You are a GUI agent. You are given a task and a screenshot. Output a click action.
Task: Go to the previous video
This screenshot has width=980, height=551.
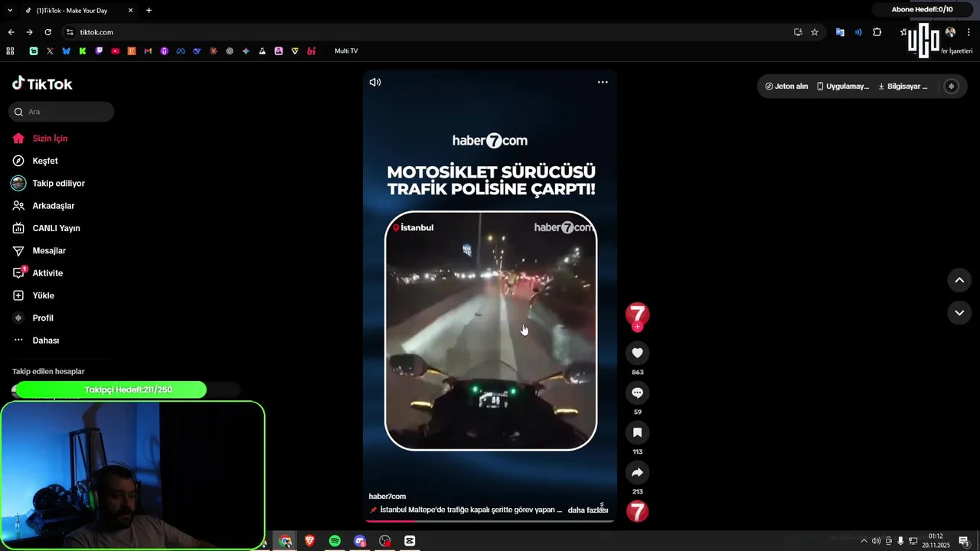959,280
